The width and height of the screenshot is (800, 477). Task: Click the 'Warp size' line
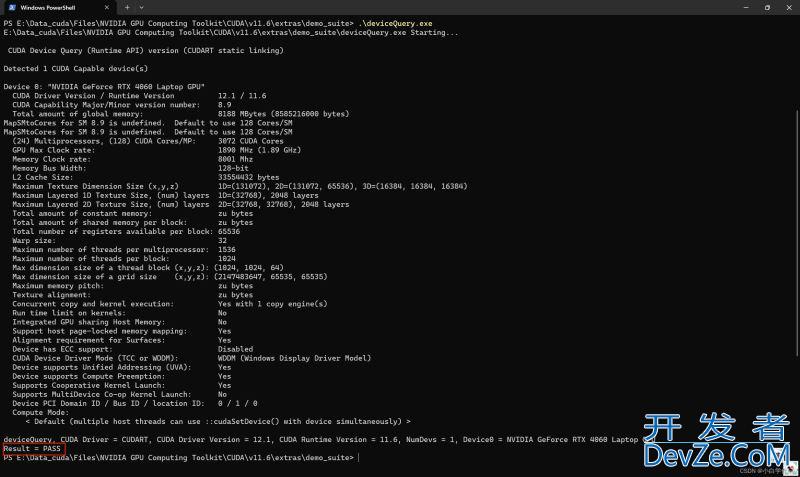[x=119, y=241]
